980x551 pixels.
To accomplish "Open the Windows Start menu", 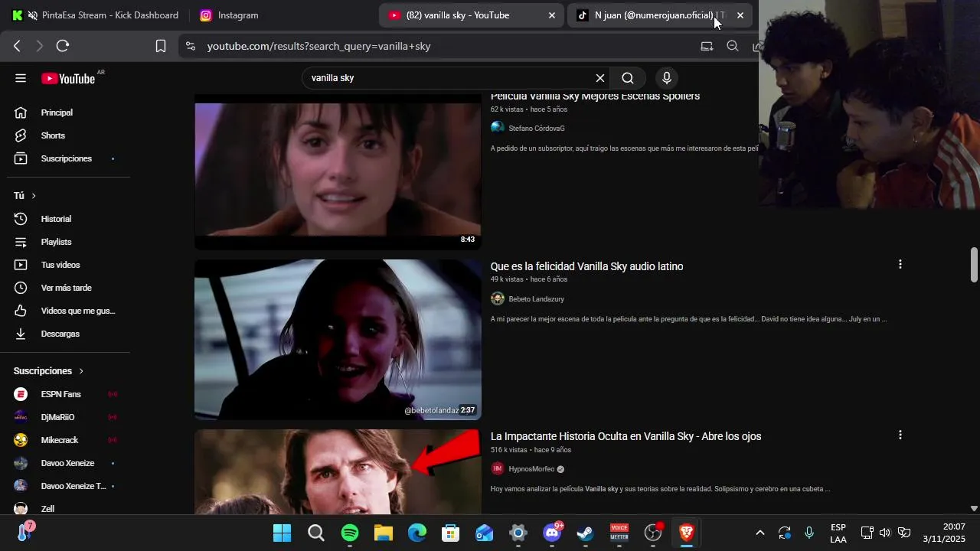I will coord(283,533).
